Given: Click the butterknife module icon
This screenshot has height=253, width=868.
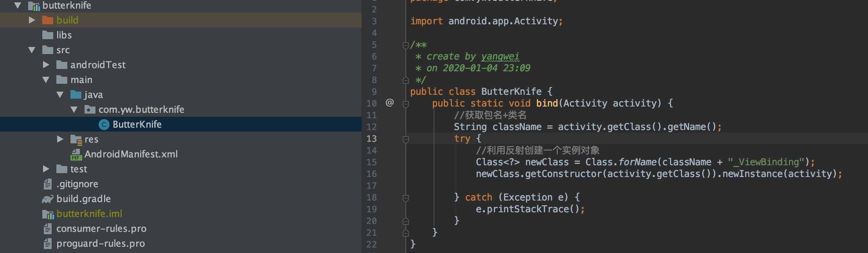Looking at the screenshot, I should tap(34, 6).
